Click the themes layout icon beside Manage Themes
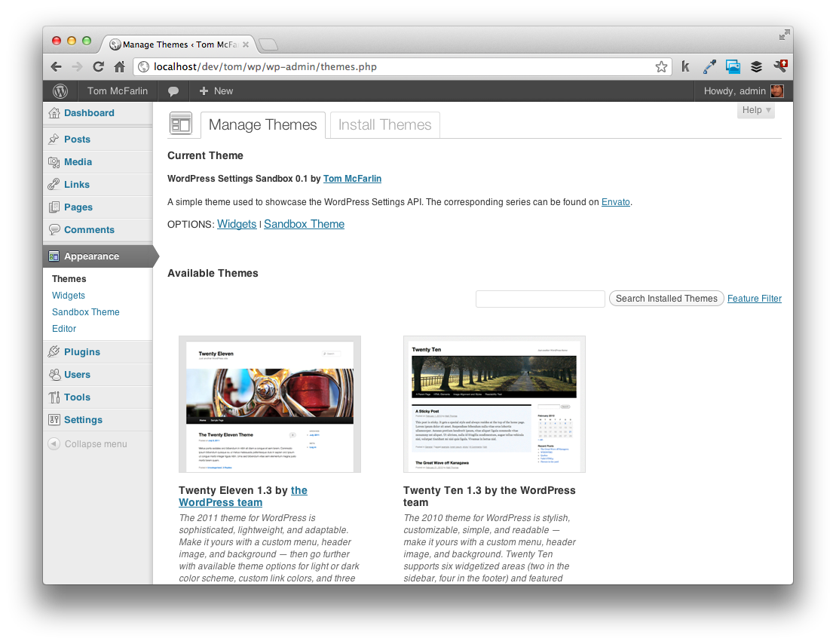This screenshot has height=644, width=836. click(181, 124)
